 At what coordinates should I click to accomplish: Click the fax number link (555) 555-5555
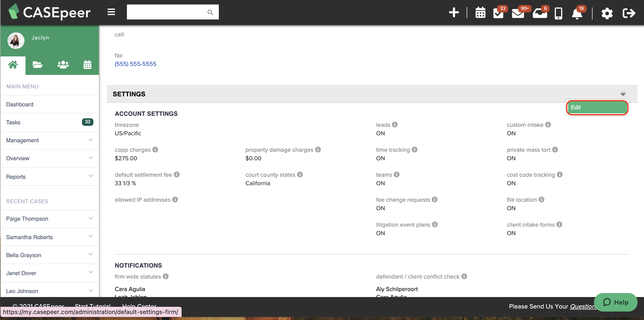point(135,64)
